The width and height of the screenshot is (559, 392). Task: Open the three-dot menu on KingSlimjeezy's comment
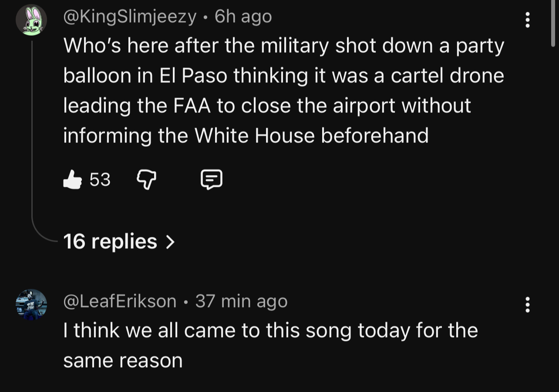pyautogui.click(x=528, y=20)
